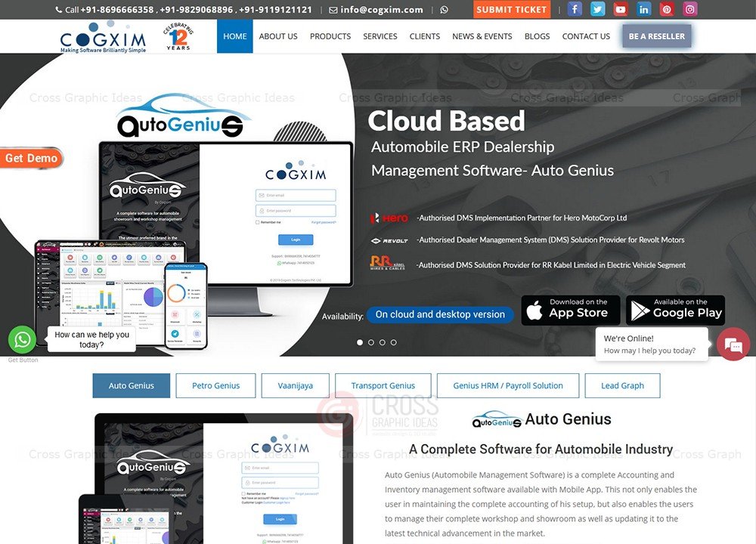Click the Celebrating 12 Years badge
Viewport: 756px width, 544px height.
point(178,36)
